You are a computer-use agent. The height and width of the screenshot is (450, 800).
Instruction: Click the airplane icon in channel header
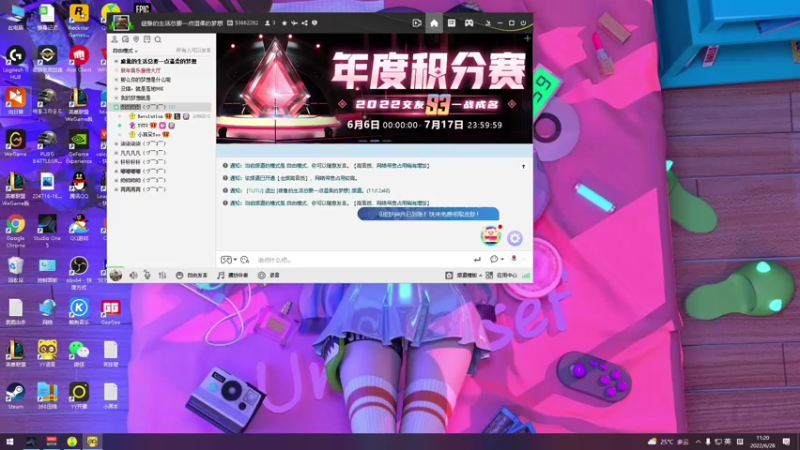click(294, 23)
